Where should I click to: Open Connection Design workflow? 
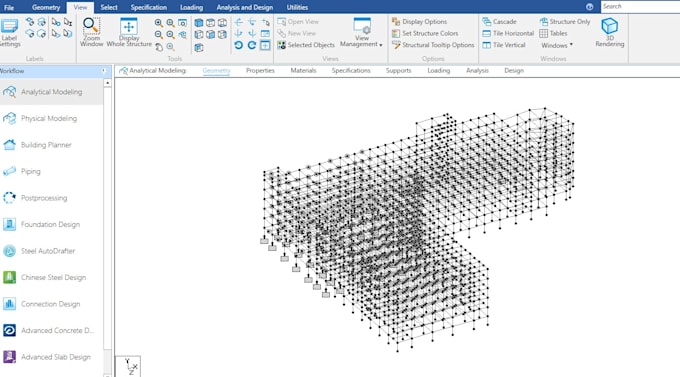[52, 304]
